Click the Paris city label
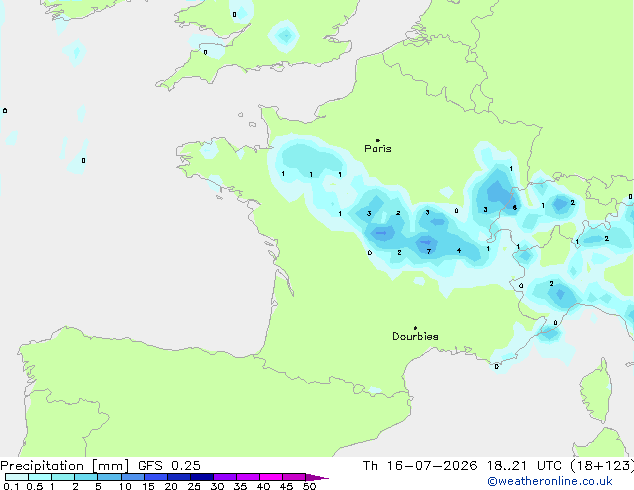 click(378, 149)
